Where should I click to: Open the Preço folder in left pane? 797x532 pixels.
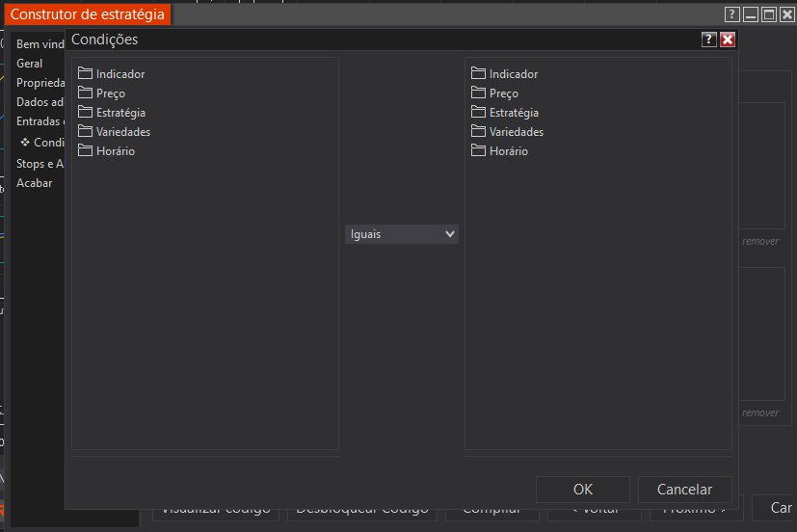coord(101,93)
